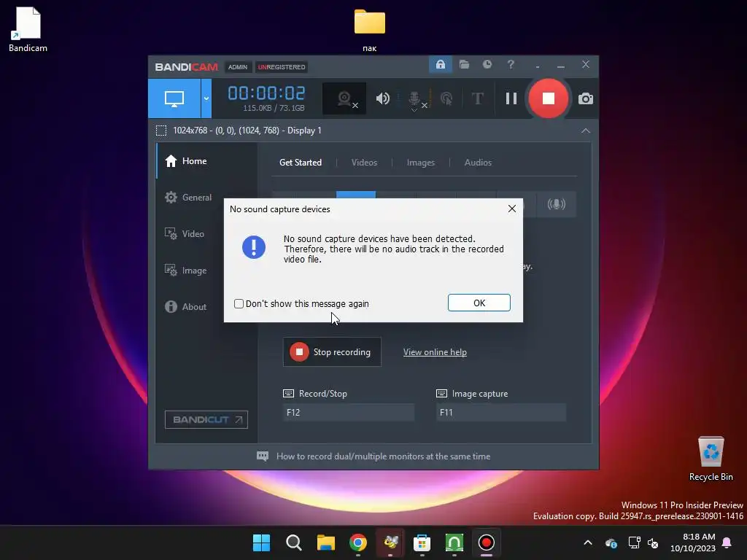Click the dashed rectangle capture area icon
This screenshot has width=747, height=560.
click(161, 131)
